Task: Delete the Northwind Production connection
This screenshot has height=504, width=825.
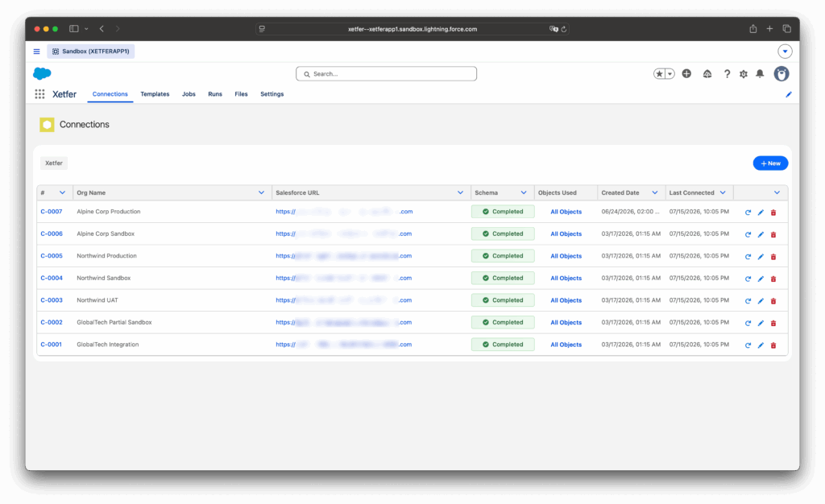Action: (773, 257)
